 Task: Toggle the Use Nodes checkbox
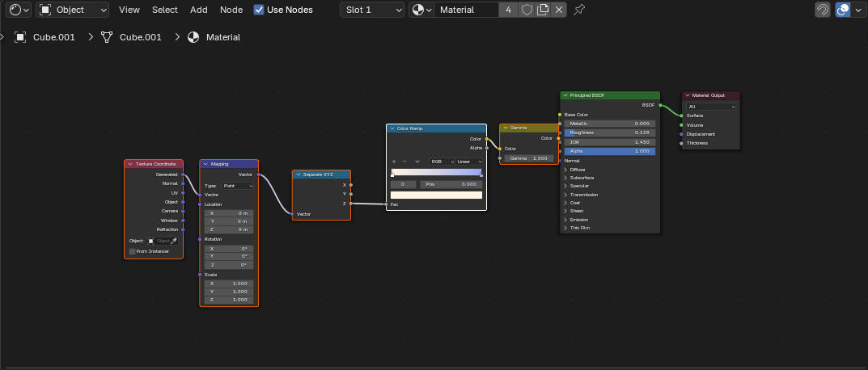coord(259,10)
